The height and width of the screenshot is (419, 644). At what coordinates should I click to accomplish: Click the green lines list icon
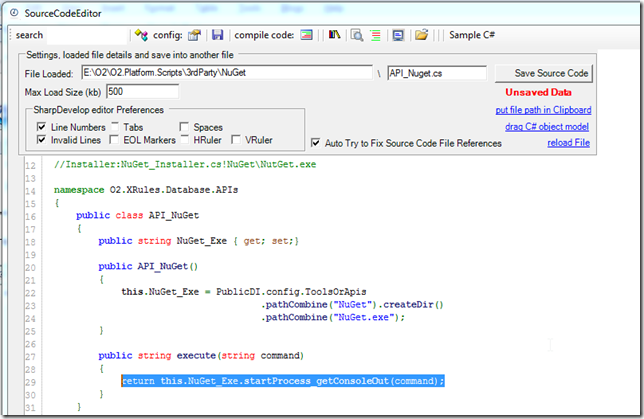374,35
